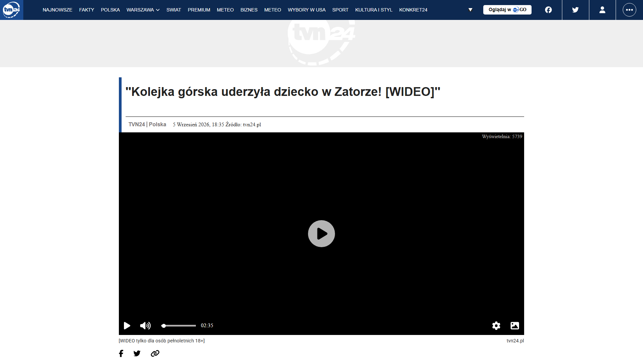Open the Świat section
Viewport: 643px width, 364px height.
pos(174,10)
